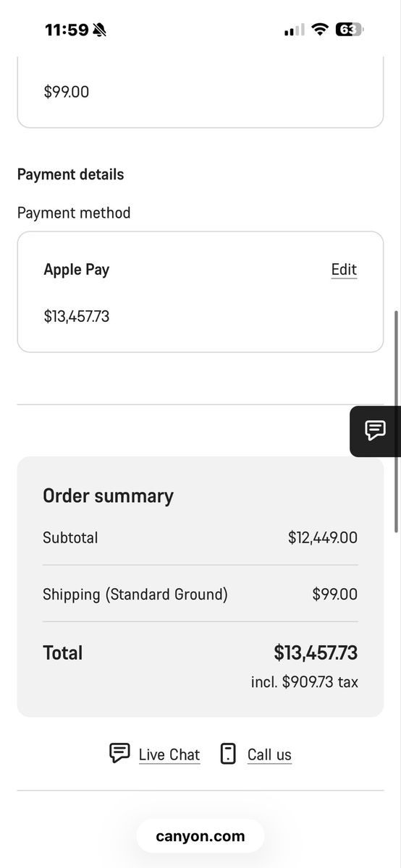Select the Order summary heading
The image size is (401, 868).
point(109,495)
